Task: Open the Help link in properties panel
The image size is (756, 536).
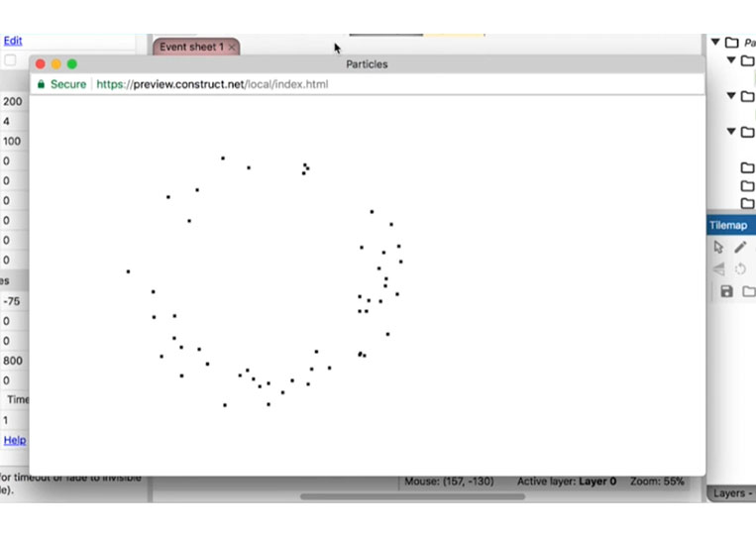Action: [x=15, y=440]
